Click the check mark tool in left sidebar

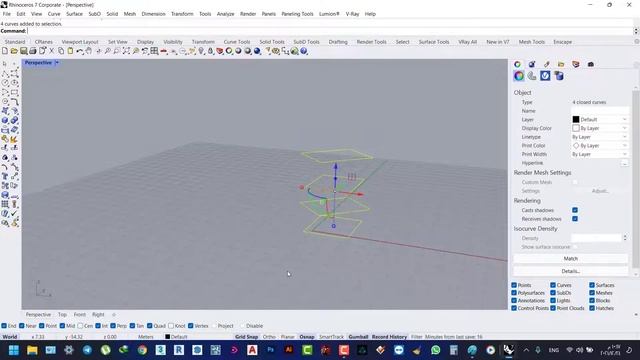pyautogui.click(x=14, y=213)
